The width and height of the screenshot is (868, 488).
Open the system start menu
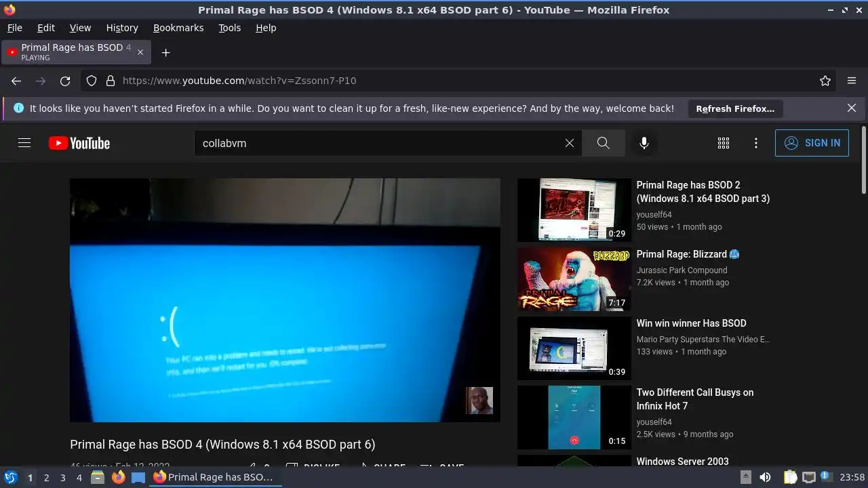[x=10, y=477]
